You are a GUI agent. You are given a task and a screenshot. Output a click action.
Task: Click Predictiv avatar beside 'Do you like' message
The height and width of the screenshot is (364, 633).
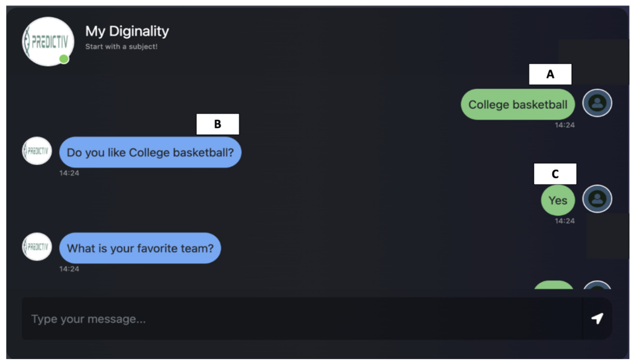pos(37,151)
